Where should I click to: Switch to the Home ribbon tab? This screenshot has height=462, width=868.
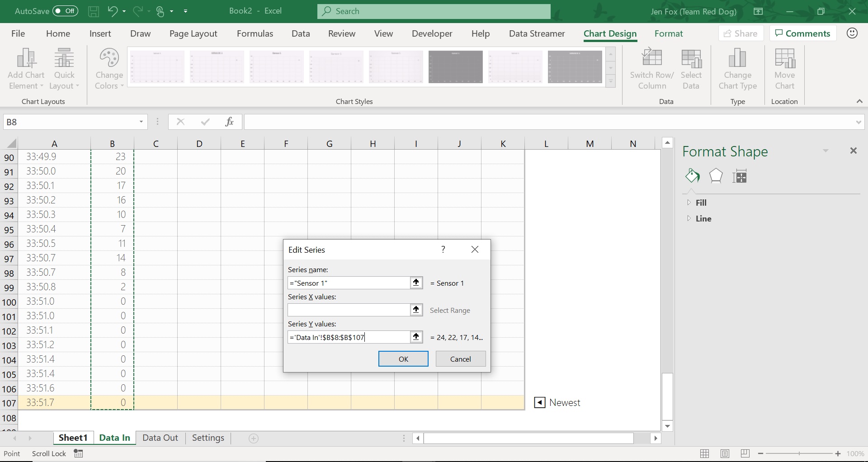pyautogui.click(x=58, y=33)
